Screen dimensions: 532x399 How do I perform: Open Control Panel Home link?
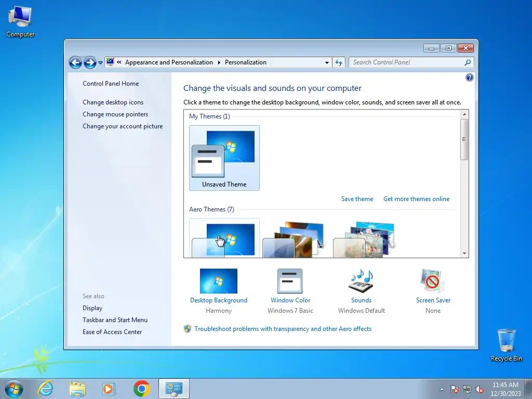[x=111, y=84]
